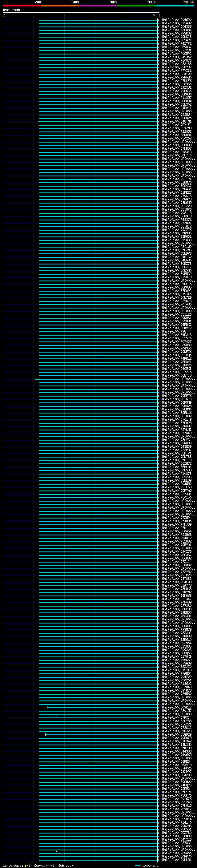Select the UniRef100_Q9DFT6 label
The width and height of the screenshot is (197, 868).
tap(177, 396)
